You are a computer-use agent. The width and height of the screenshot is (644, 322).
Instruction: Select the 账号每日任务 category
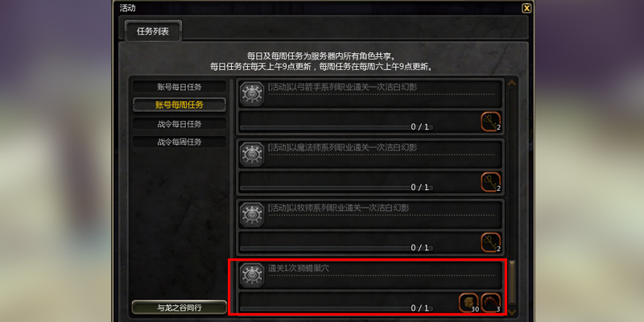[179, 87]
